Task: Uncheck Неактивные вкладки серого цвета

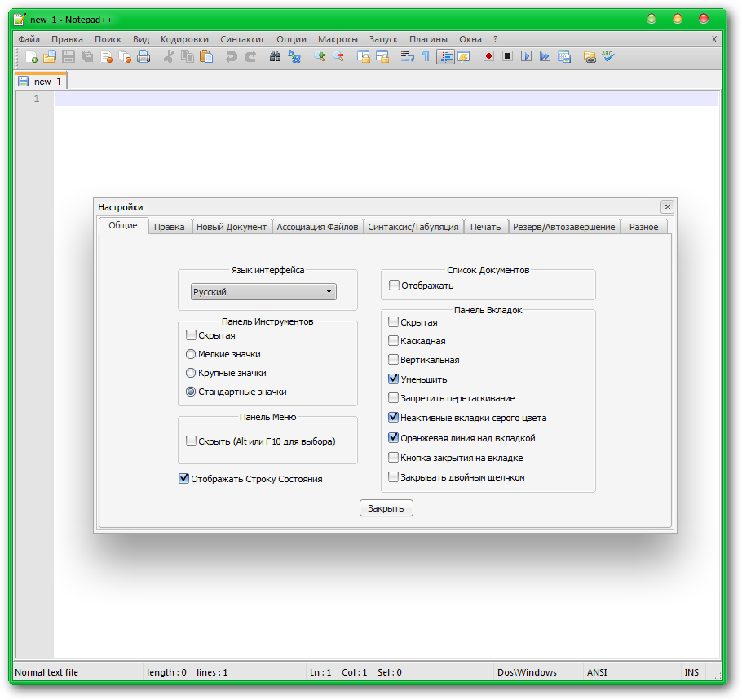Action: [393, 418]
